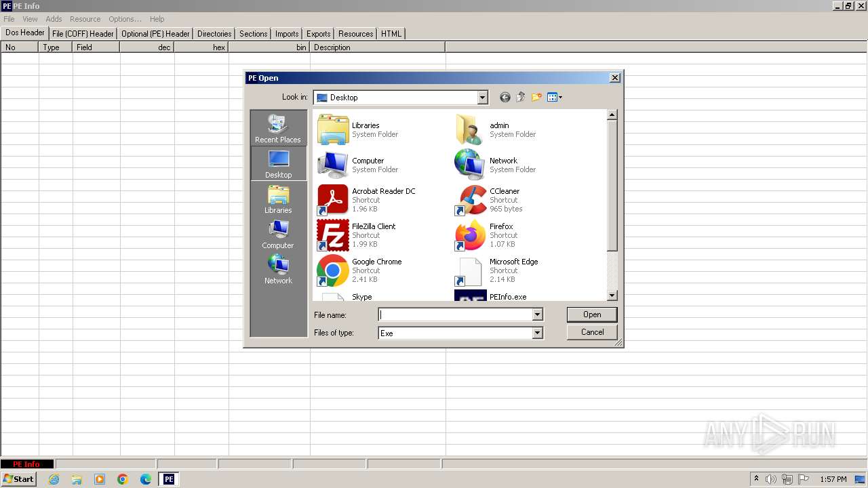Click the hex column header
Image resolution: width=868 pixels, height=488 pixels.
tap(201, 47)
